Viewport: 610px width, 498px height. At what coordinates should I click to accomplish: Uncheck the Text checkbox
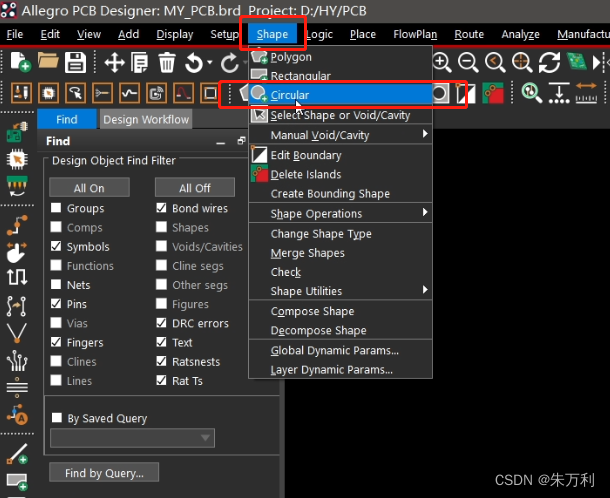161,342
